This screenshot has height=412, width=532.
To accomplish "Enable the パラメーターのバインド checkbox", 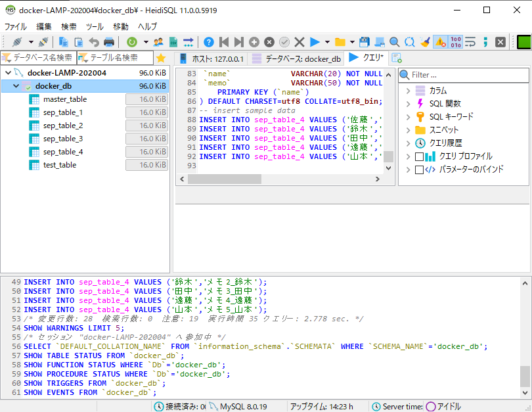I will coord(419,170).
